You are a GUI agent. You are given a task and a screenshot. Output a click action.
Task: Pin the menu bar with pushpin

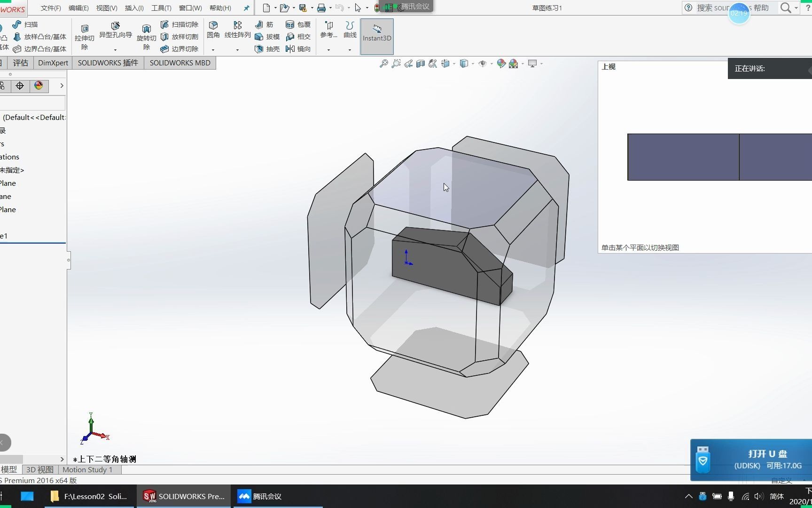coord(246,8)
